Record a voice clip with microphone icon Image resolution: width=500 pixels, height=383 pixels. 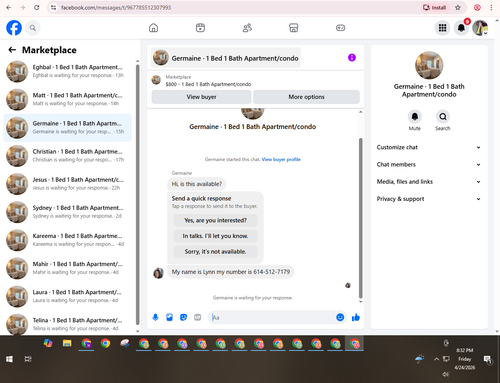tap(155, 317)
